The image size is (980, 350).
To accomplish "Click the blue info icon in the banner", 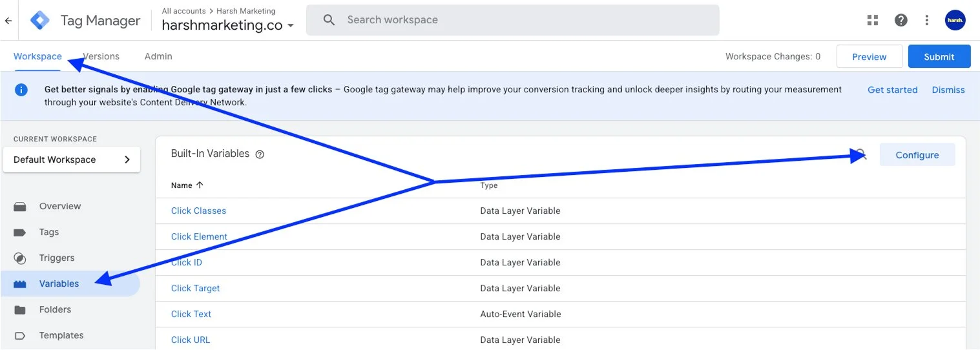I will (x=21, y=90).
